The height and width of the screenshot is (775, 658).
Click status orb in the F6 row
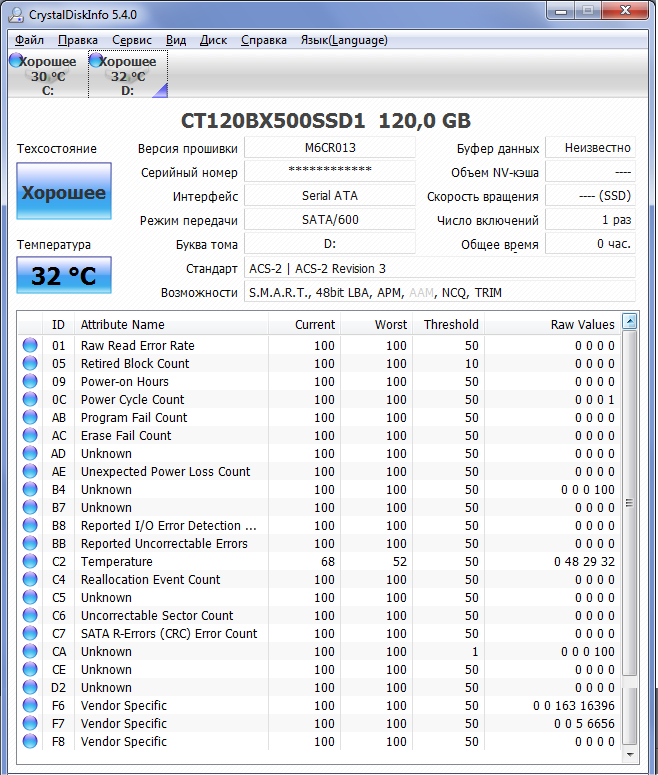pos(30,705)
